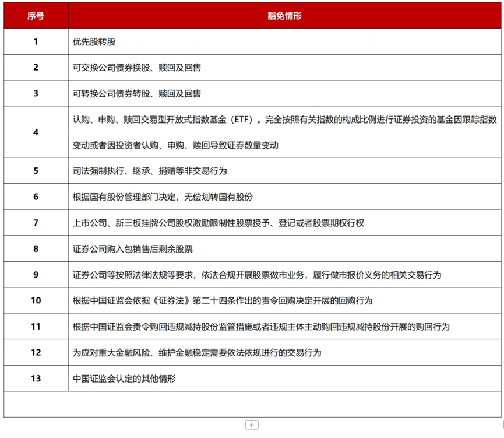Select the 股权激励限制性股票授予 cell
Image resolution: width=504 pixels, height=438 pixels.
pos(219,223)
